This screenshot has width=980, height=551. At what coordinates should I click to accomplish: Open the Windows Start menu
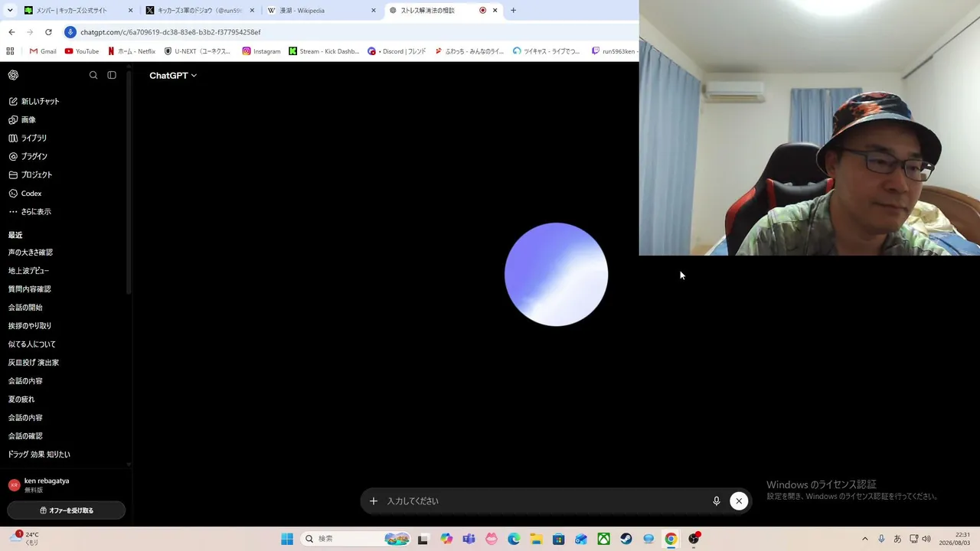coord(287,539)
